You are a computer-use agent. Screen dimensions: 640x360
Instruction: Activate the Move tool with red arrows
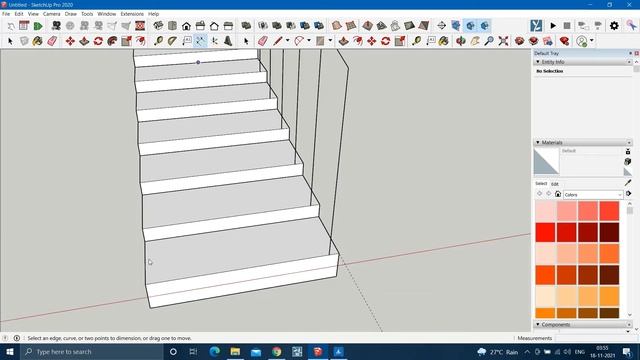coord(70,41)
